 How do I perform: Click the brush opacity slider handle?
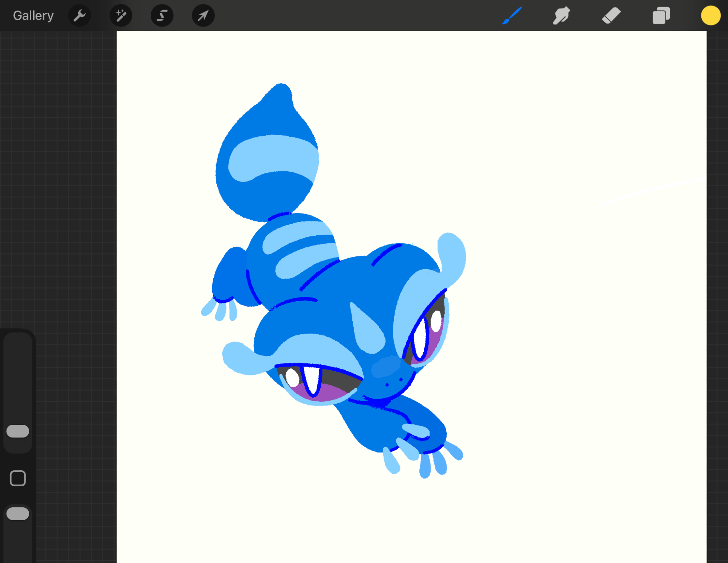pyautogui.click(x=18, y=513)
